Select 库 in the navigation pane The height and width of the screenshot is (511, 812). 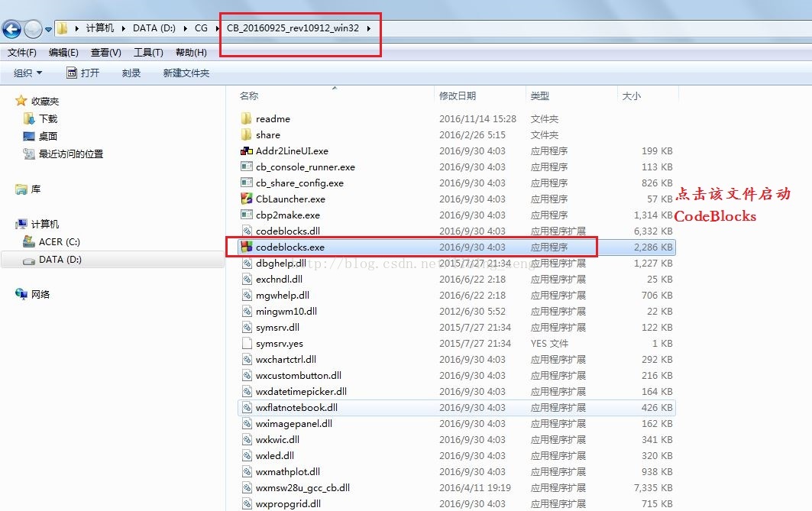pos(36,189)
